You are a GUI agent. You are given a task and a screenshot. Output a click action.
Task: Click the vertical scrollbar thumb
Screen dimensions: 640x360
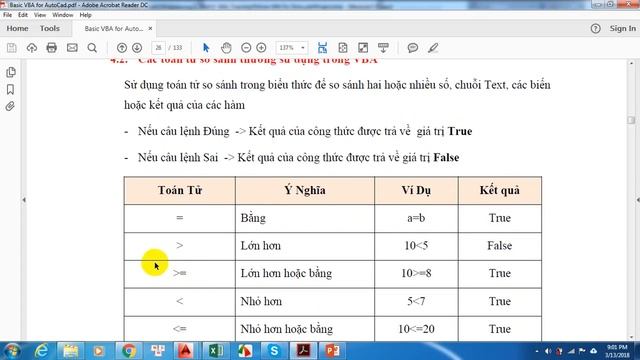tap(631, 120)
